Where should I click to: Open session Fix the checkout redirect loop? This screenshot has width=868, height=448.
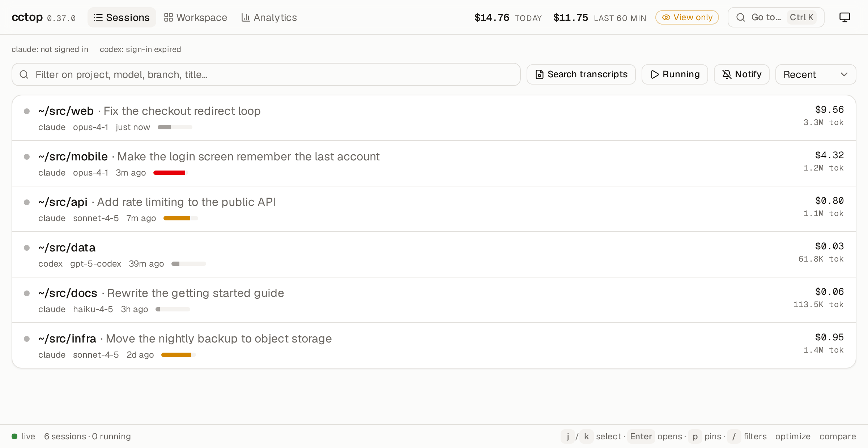coord(434,118)
